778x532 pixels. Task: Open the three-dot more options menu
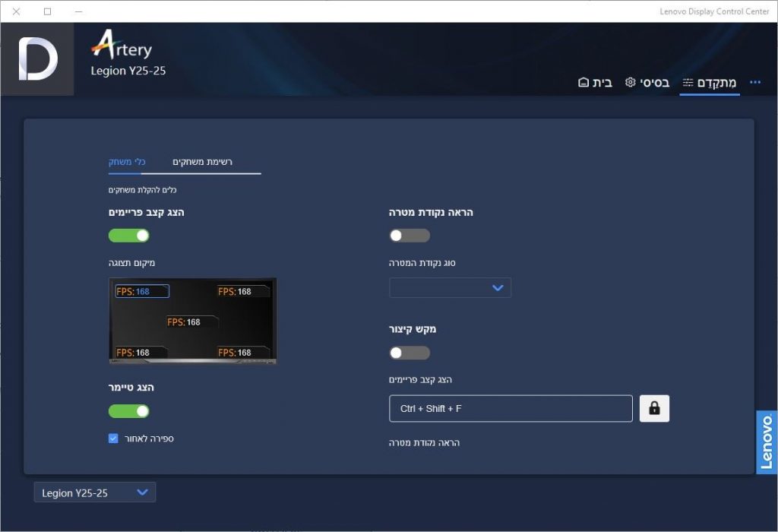coord(755,82)
